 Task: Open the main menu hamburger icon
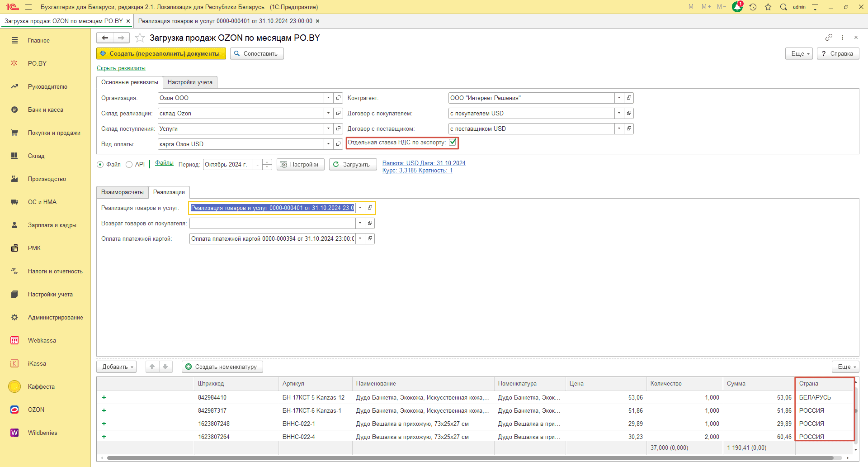tap(28, 7)
